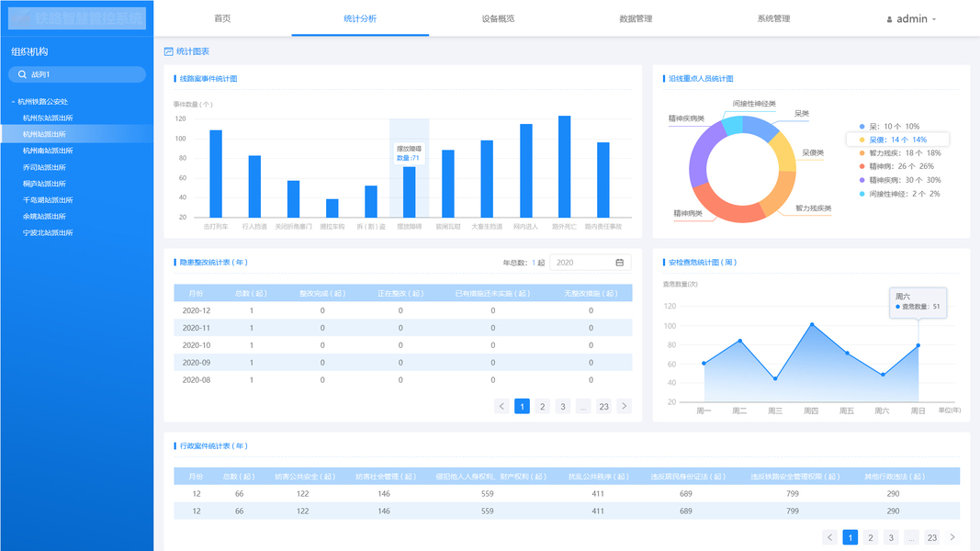Click the 2020-10 row month cell
Image resolution: width=980 pixels, height=551 pixels.
pyautogui.click(x=197, y=345)
